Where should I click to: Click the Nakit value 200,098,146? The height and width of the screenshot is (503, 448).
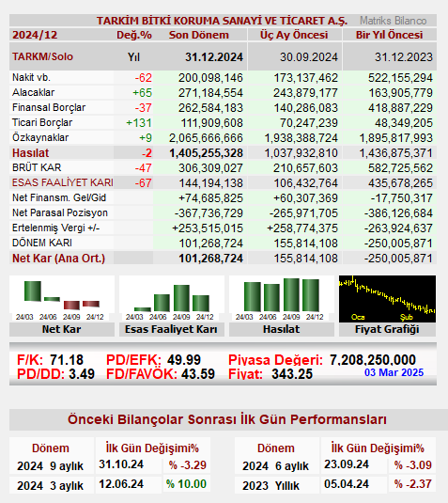point(210,78)
